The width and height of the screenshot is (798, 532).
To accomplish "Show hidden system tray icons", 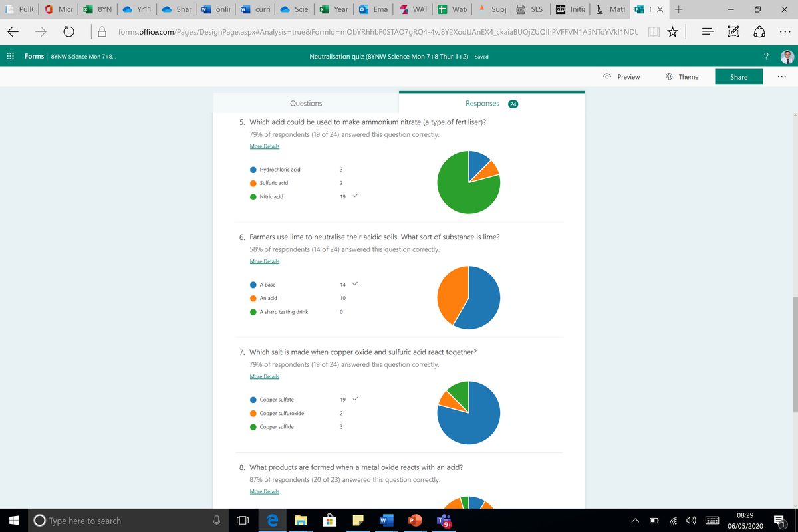I will click(x=635, y=521).
